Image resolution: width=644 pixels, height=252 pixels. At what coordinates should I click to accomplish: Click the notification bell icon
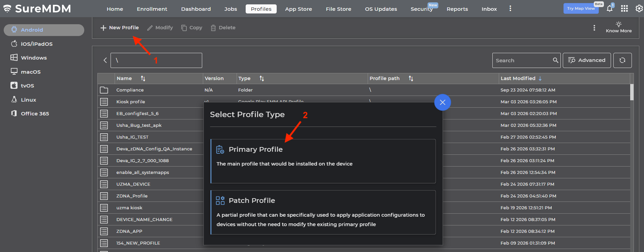pos(609,9)
